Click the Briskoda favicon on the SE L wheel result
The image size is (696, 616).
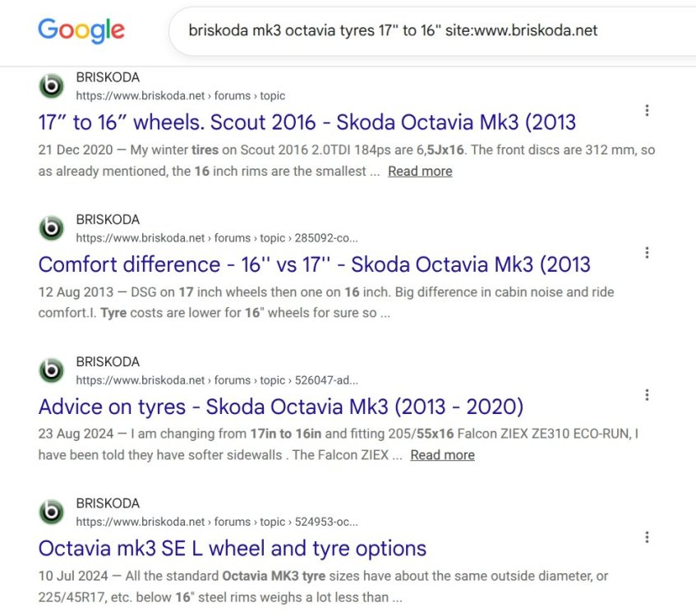[52, 513]
